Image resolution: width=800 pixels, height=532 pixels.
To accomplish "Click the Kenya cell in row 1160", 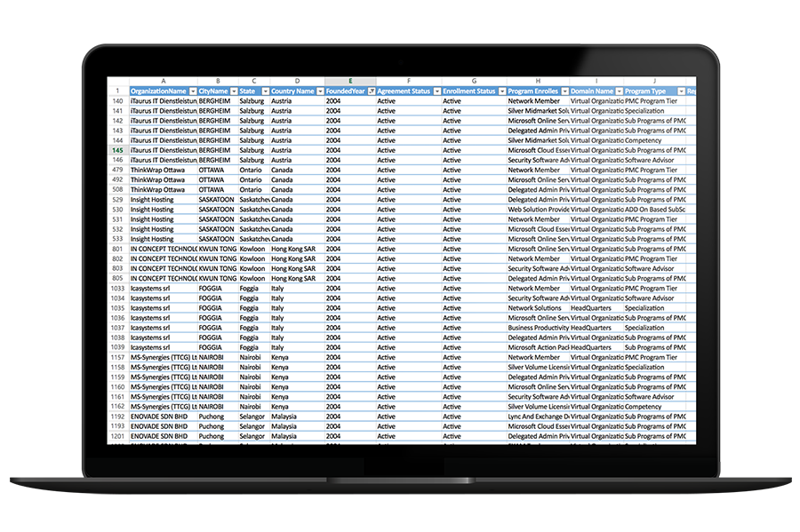I will coord(298,386).
